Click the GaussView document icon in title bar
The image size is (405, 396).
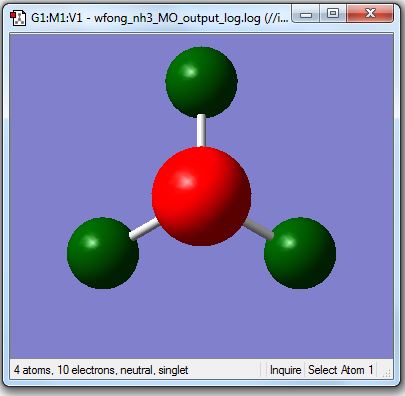[x=17, y=18]
